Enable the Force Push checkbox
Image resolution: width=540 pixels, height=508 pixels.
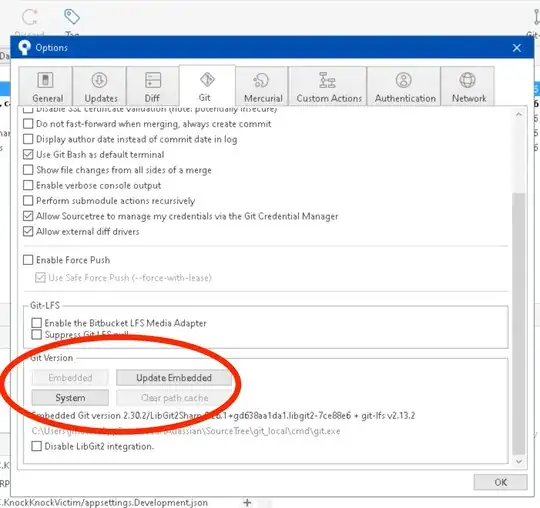28,260
